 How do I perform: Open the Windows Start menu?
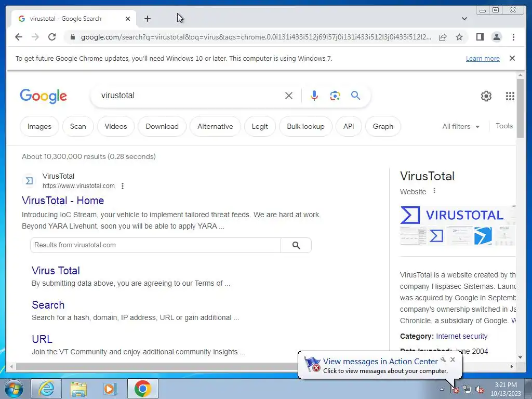click(x=14, y=389)
